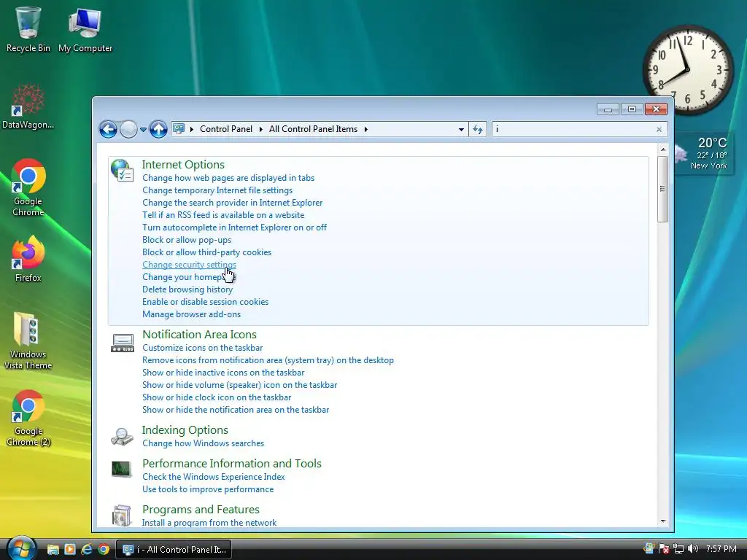Click Show or hide the notification area

[236, 410]
